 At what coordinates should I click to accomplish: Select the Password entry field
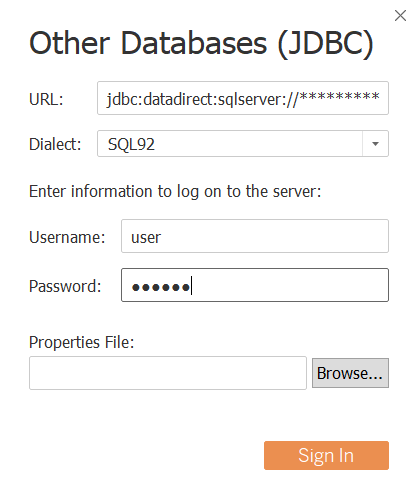255,285
